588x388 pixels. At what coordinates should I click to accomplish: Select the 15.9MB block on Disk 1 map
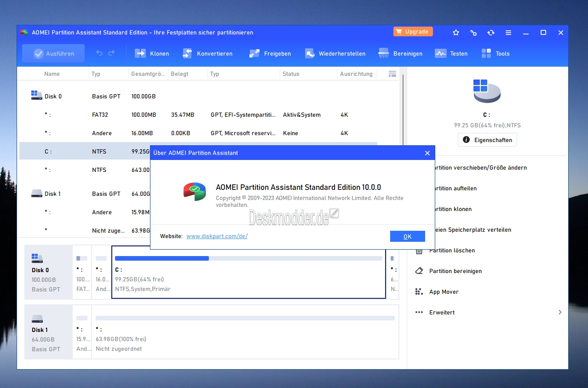point(82,332)
